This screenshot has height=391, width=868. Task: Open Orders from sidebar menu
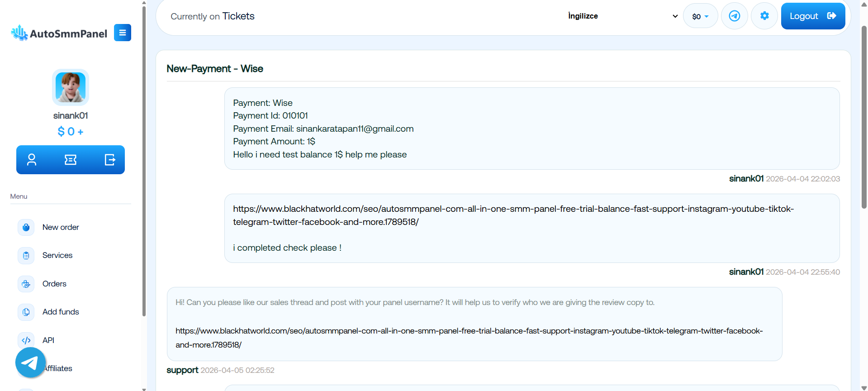[54, 284]
